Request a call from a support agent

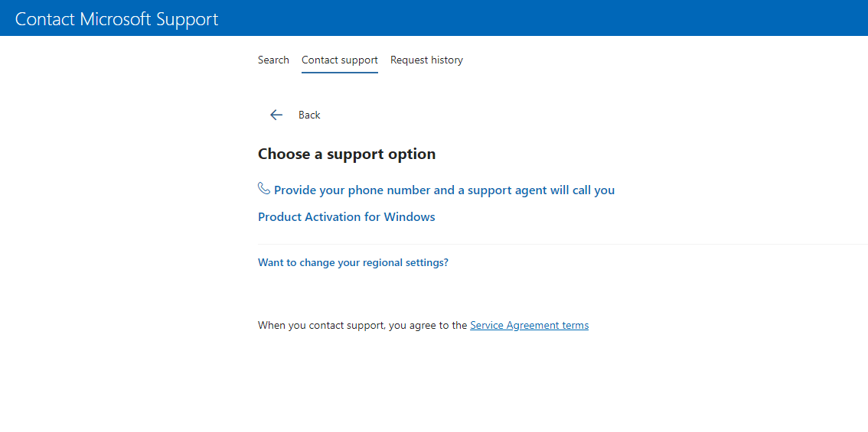tap(444, 190)
